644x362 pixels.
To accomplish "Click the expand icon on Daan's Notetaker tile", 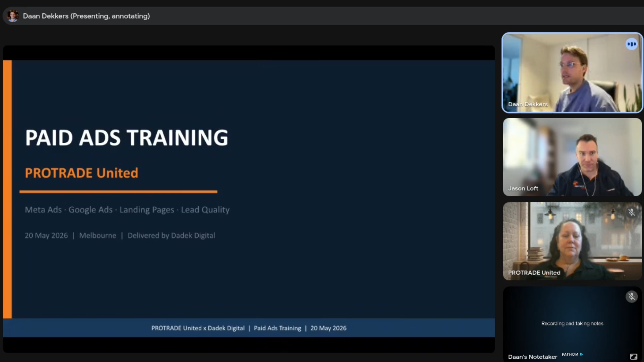I will 633,356.
